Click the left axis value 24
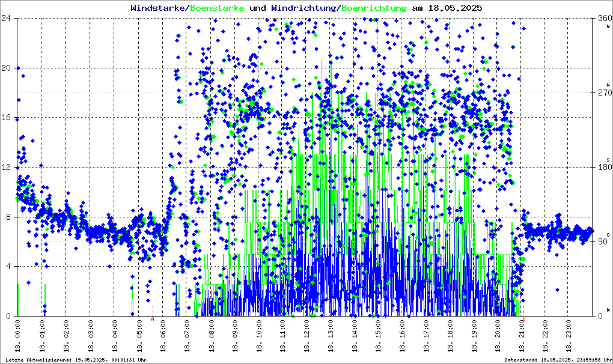The image size is (613, 364). [x=5, y=18]
